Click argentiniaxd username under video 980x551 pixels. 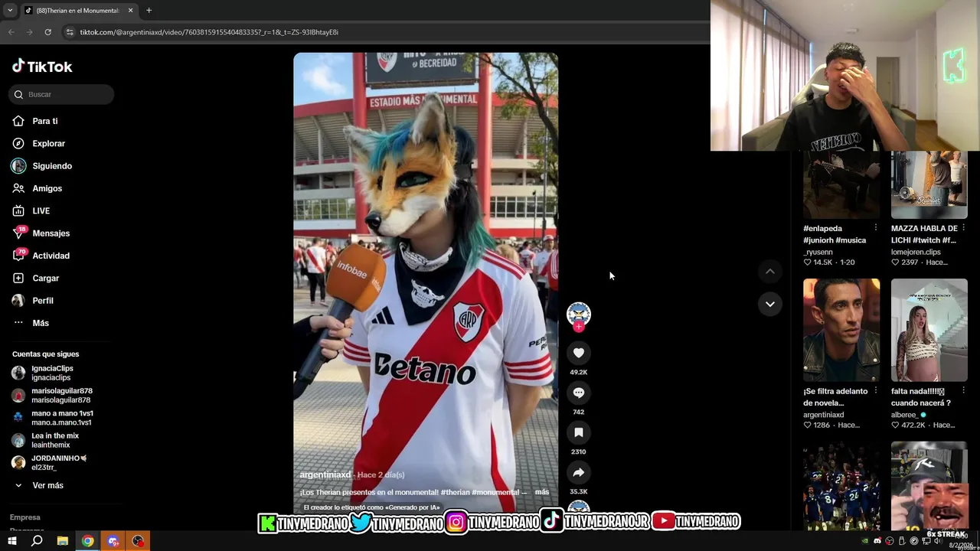(325, 474)
